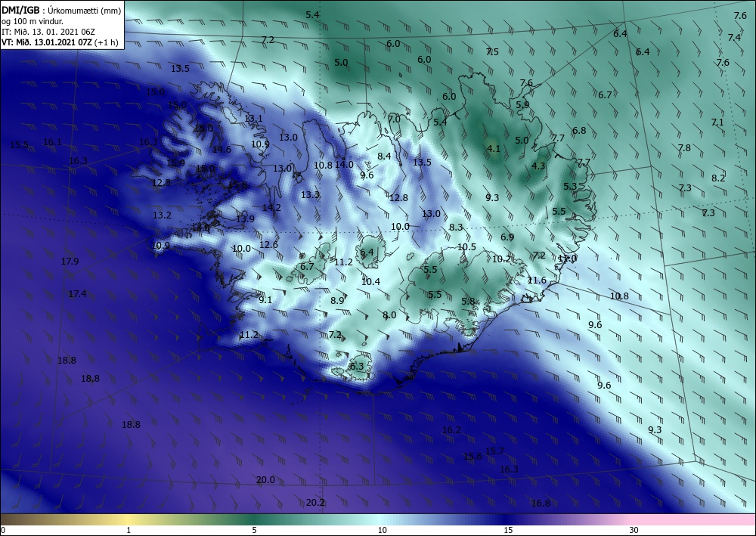Click the 15.9 value label
The height and width of the screenshot is (536, 756).
tap(175, 163)
